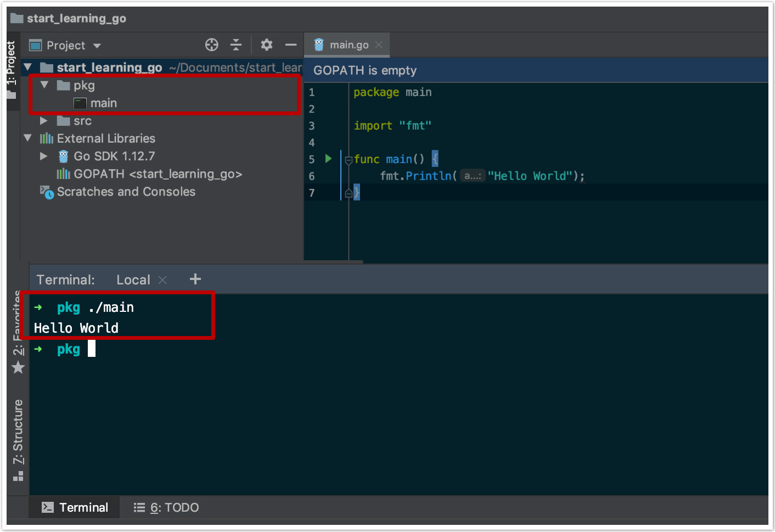Open the Project view dropdown
This screenshot has width=775, height=532.
click(97, 46)
